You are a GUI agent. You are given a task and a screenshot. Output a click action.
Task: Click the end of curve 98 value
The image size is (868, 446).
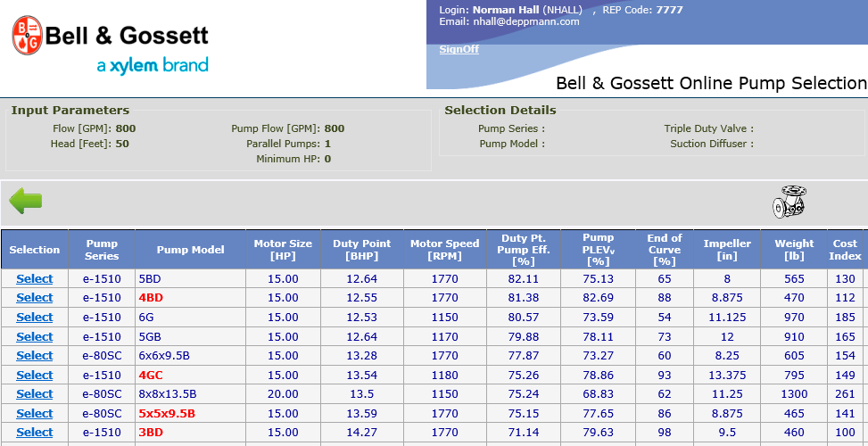click(x=665, y=432)
